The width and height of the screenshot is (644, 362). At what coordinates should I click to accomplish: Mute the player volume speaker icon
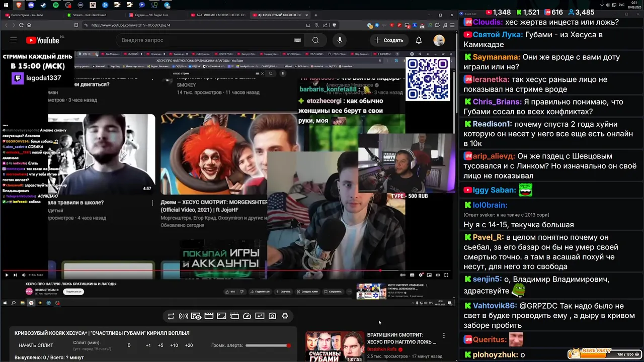23,275
